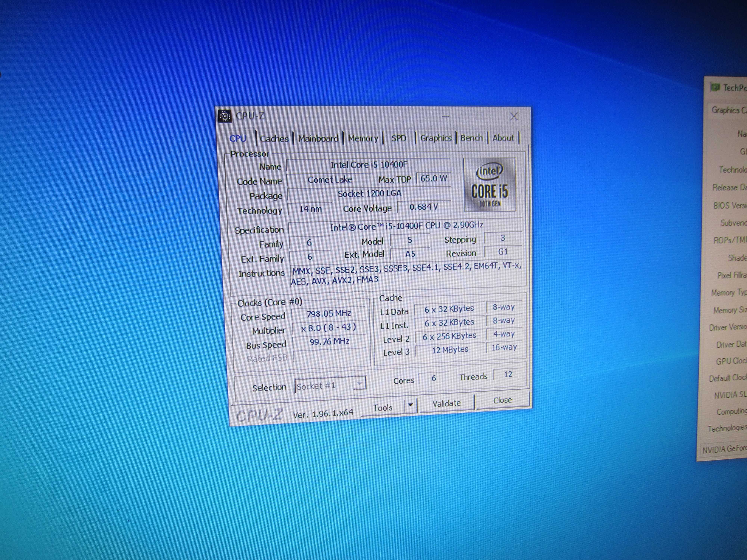Click the empty Rated FSB field
The image size is (747, 560).
point(330,356)
